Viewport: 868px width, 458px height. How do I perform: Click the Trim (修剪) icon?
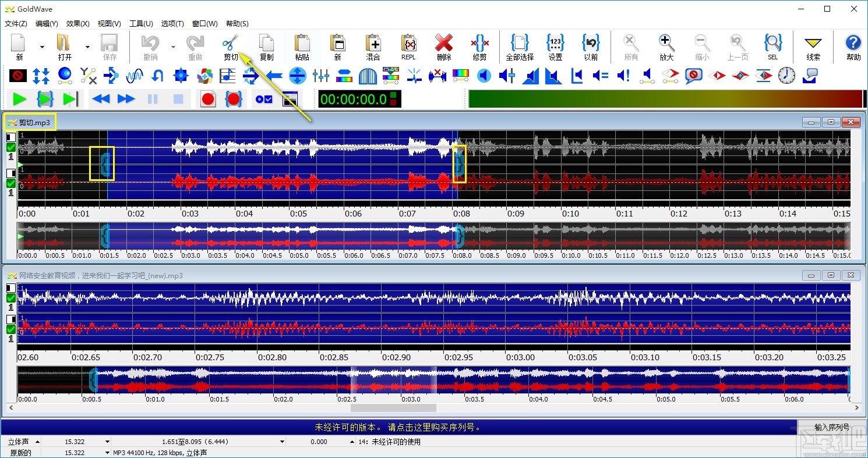click(479, 43)
